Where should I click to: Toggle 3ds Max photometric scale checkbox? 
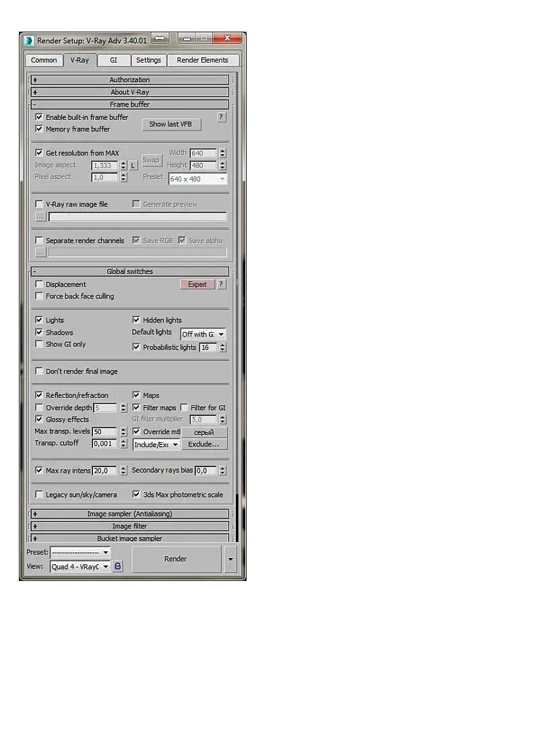pos(136,495)
